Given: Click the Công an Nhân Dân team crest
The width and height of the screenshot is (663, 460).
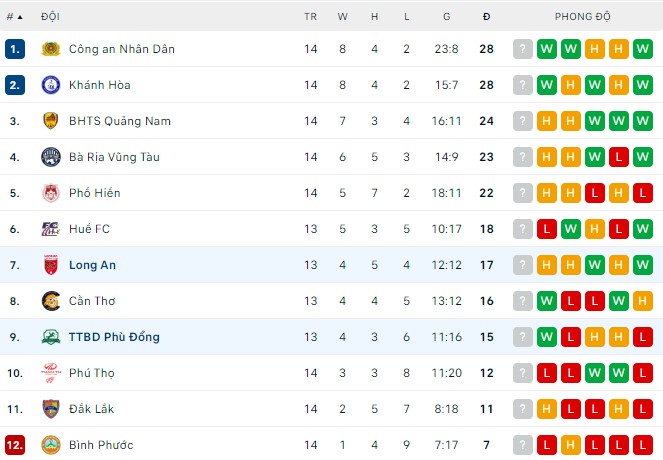Looking at the screenshot, I should pos(50,49).
